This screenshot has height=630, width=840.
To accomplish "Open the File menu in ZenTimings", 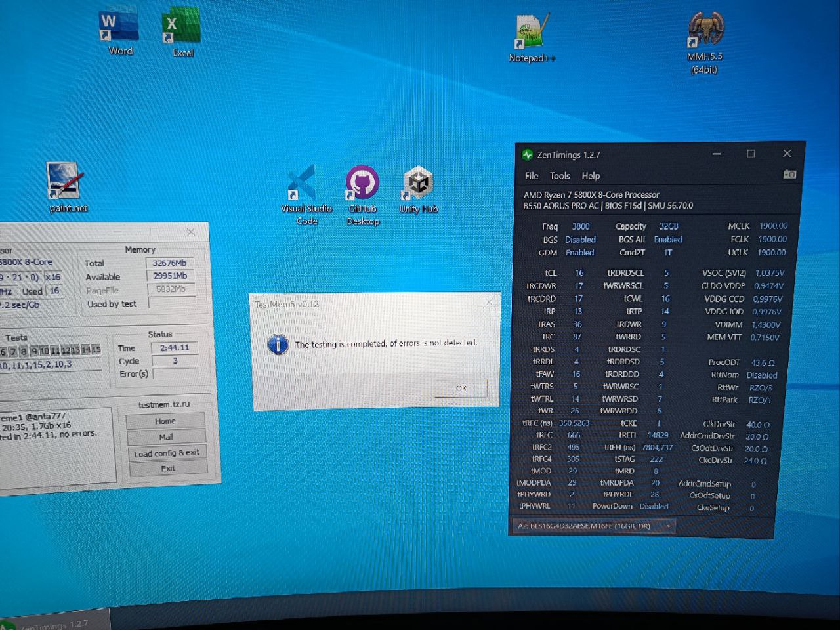I will click(532, 176).
